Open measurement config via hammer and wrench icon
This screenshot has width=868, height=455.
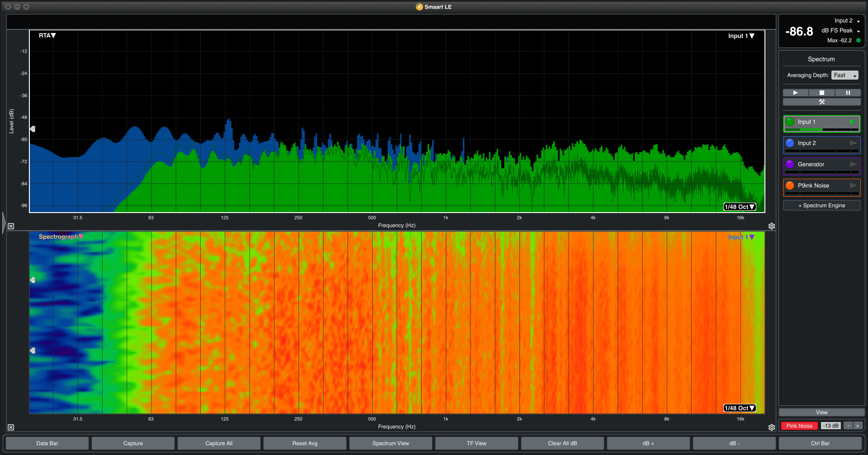[822, 102]
